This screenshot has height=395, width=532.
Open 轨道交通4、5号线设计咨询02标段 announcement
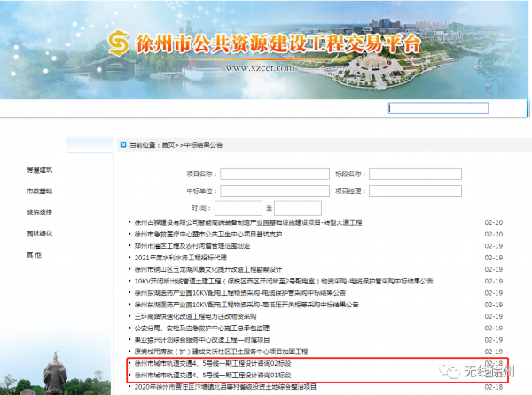[x=213, y=363]
